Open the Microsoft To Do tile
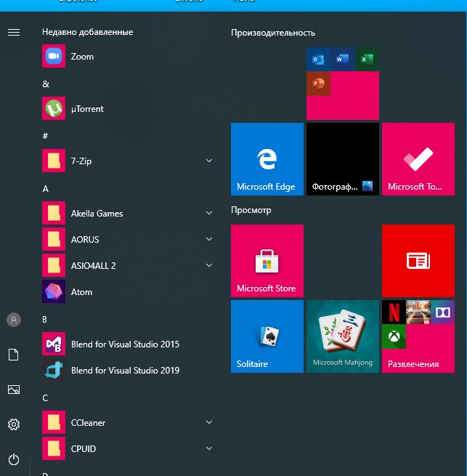Screen dimensions: 467x476 click(x=418, y=159)
